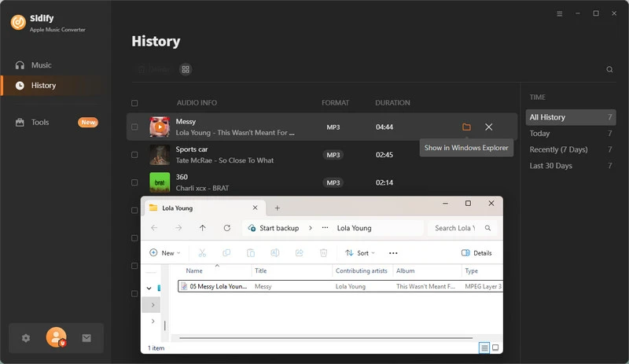The width and height of the screenshot is (629, 364).
Task: Refresh the Explorer folder view
Action: [227, 228]
